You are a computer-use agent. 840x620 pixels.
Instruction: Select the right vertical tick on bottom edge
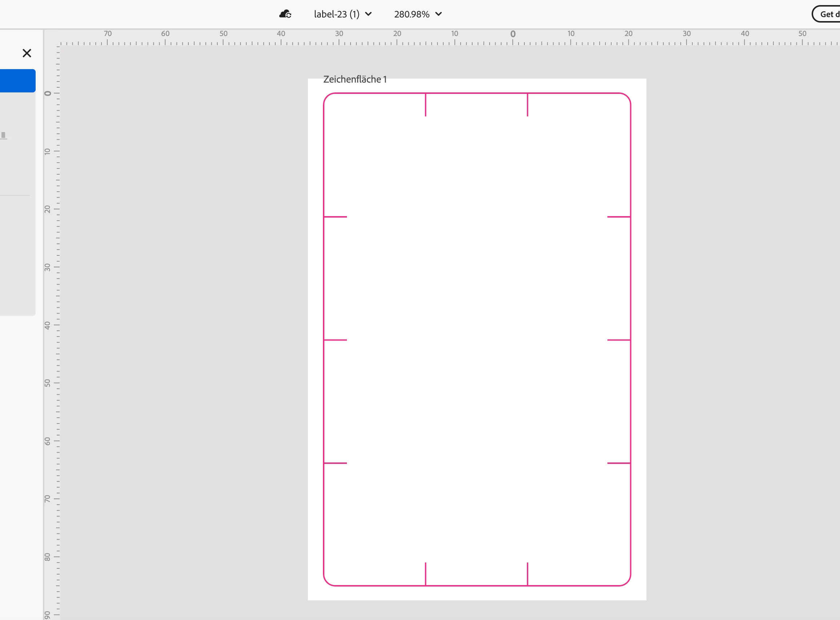pos(527,573)
